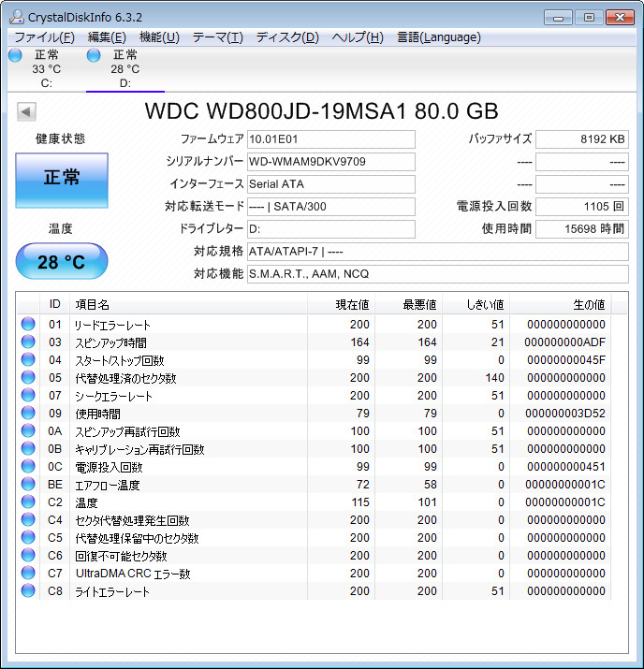Click the 電源投入回数 label beside 1105 回

tap(494, 207)
